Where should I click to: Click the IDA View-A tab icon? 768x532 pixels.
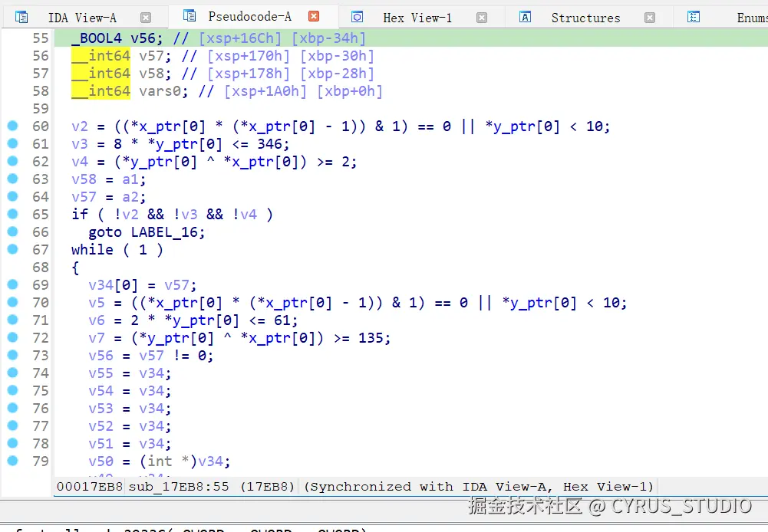tap(21, 18)
